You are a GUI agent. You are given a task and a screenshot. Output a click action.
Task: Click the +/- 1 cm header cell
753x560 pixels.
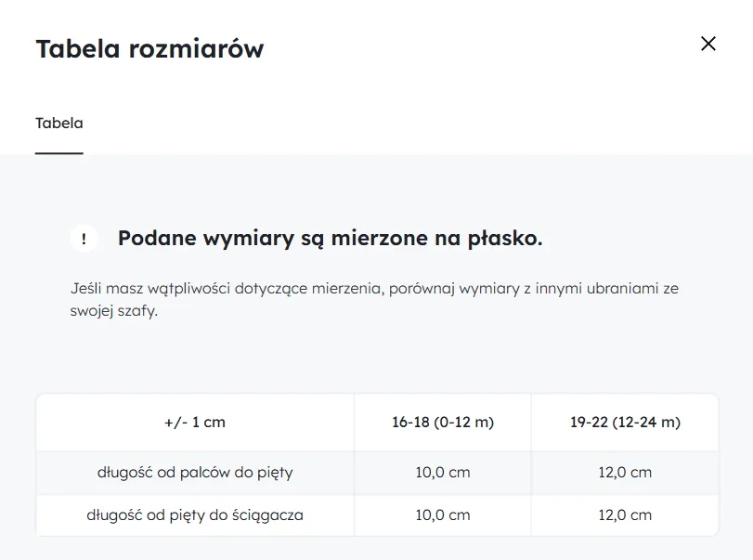click(193, 423)
